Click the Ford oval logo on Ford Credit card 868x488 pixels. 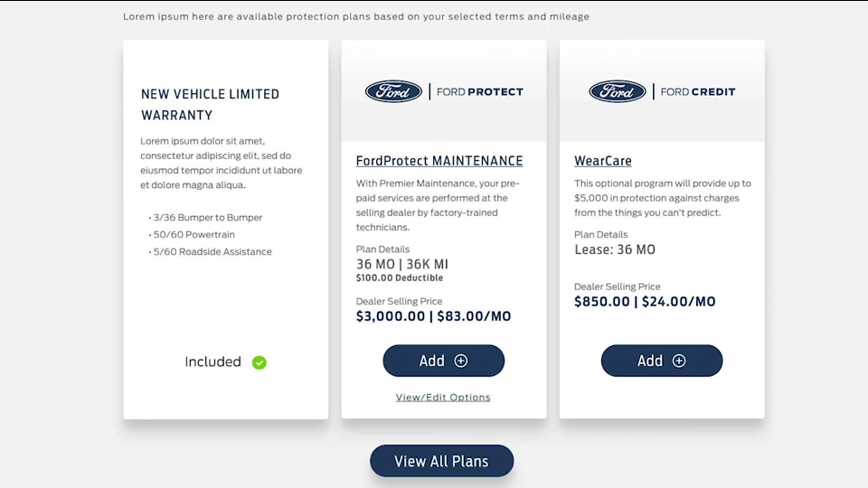point(618,91)
